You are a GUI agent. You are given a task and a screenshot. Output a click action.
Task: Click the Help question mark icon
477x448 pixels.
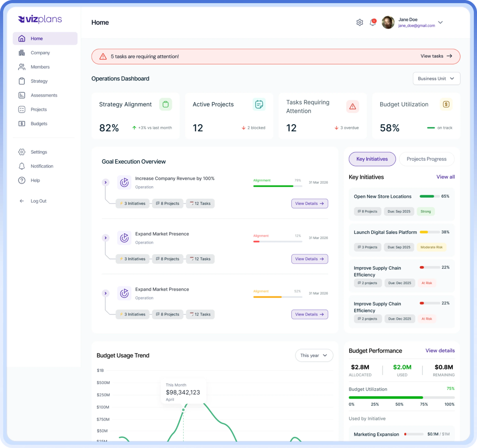[x=22, y=180]
